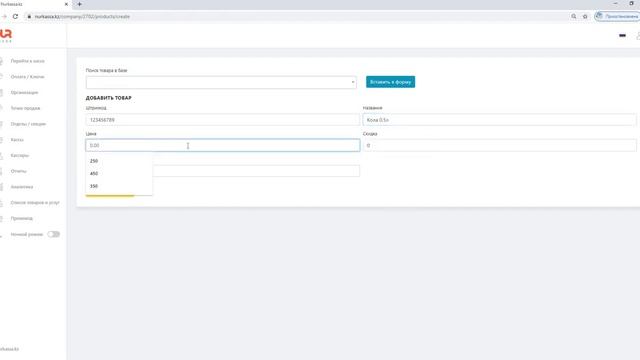The image size is (640, 360).
Task: Click the product name field "Кола 0.5л"
Action: click(x=500, y=120)
